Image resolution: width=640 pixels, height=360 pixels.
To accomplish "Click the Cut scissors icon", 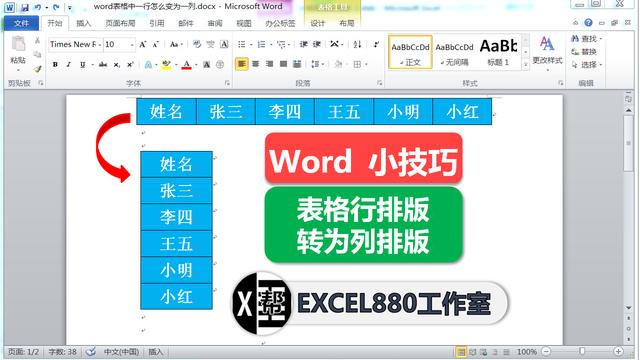I will point(37,40).
